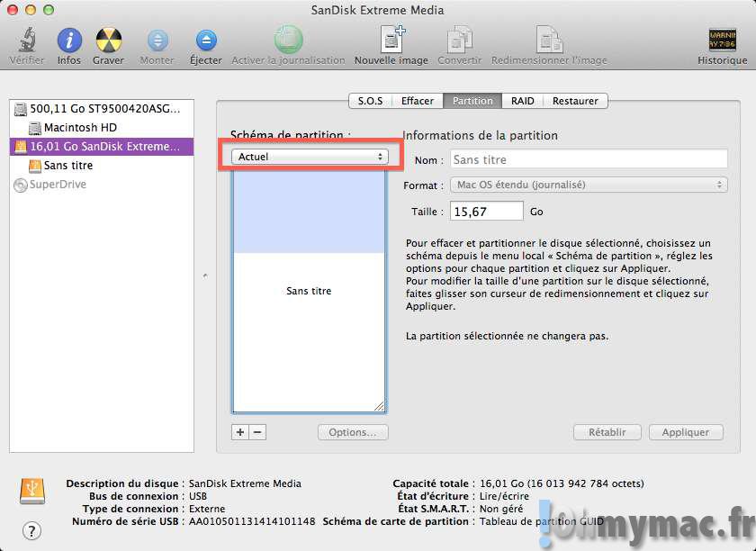Select Macintosh HD in the sidebar
The height and width of the screenshot is (551, 756).
[80, 128]
